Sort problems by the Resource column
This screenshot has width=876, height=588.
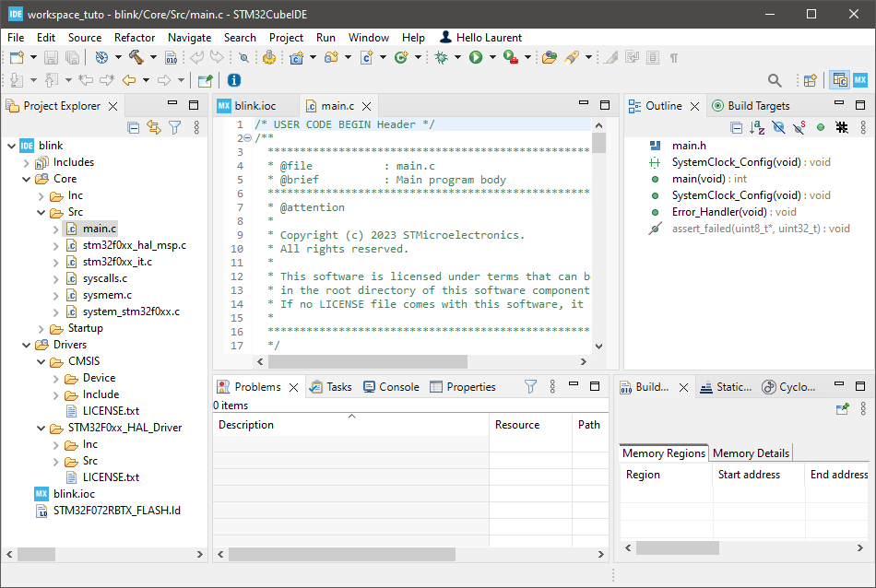coord(531,424)
